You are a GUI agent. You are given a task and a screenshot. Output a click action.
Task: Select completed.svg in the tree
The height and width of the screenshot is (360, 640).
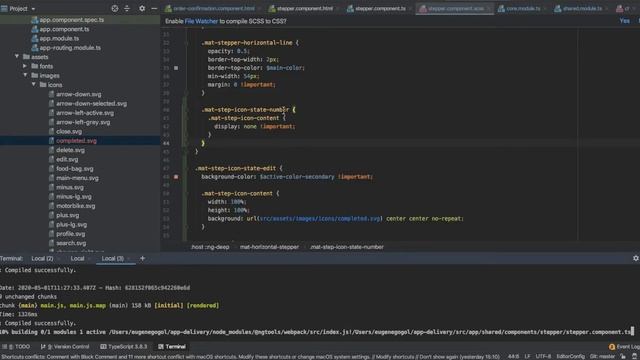(x=76, y=141)
